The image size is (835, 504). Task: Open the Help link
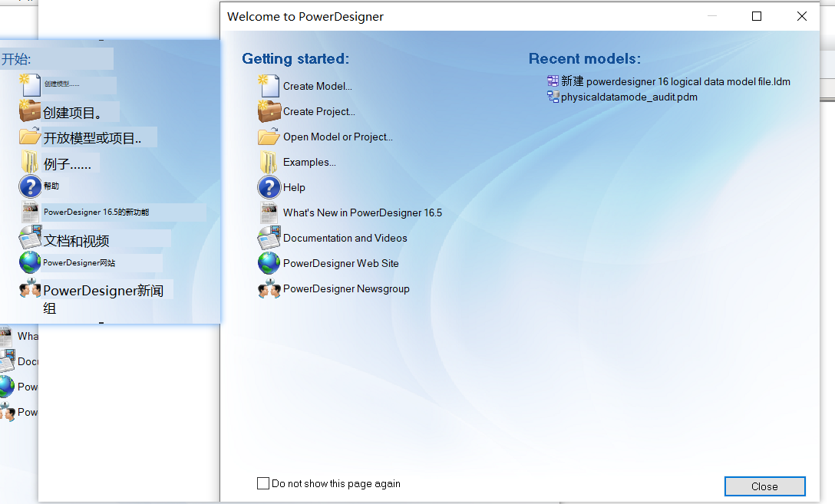[x=294, y=187]
